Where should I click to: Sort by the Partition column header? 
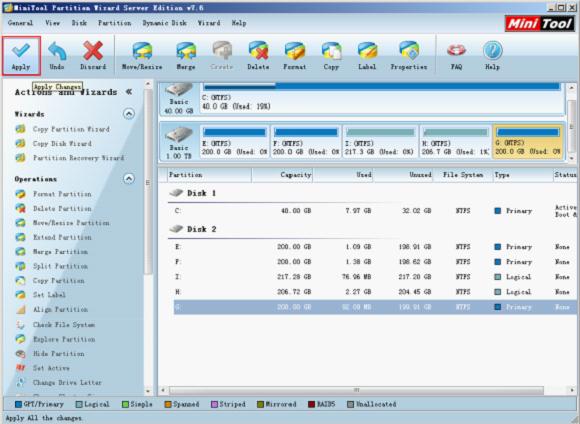pos(209,175)
